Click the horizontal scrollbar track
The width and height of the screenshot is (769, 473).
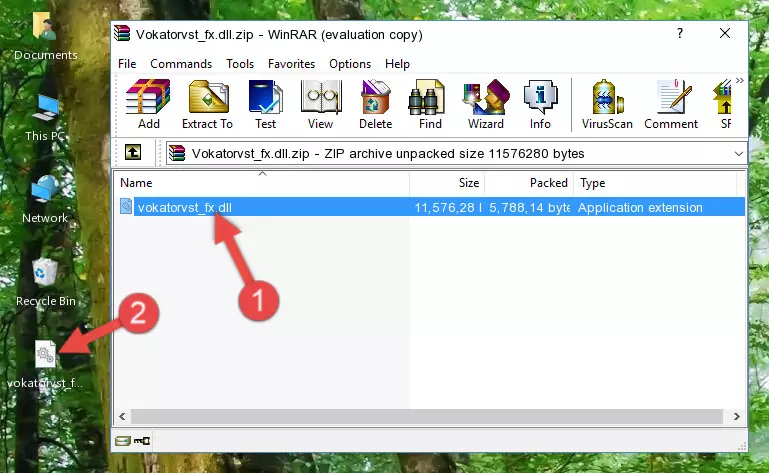(x=427, y=417)
